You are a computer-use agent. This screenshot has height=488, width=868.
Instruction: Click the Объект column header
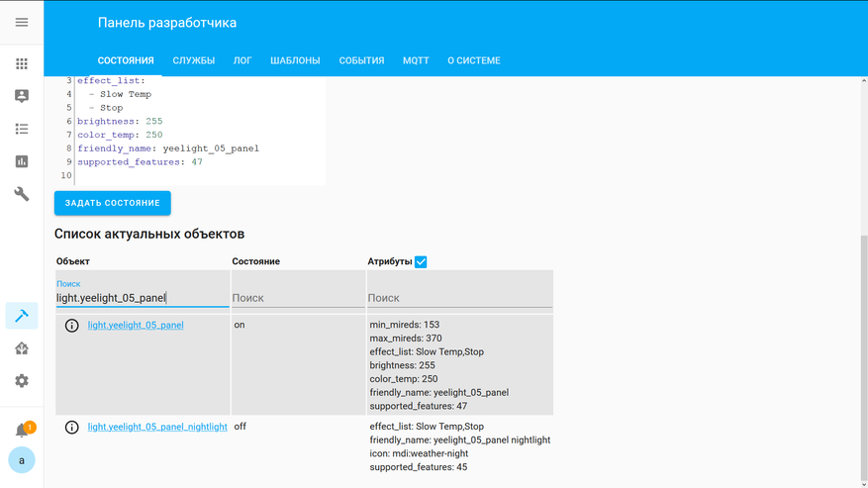point(73,261)
